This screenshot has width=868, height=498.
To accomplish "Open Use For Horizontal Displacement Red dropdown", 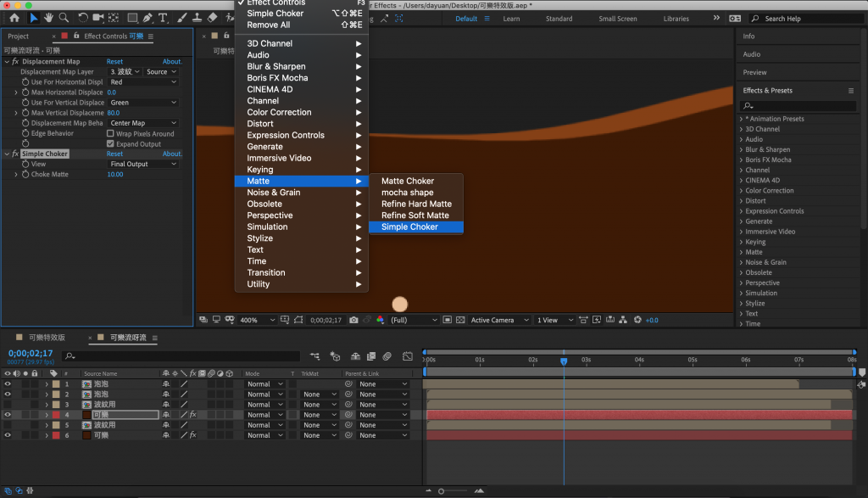I will coord(142,82).
